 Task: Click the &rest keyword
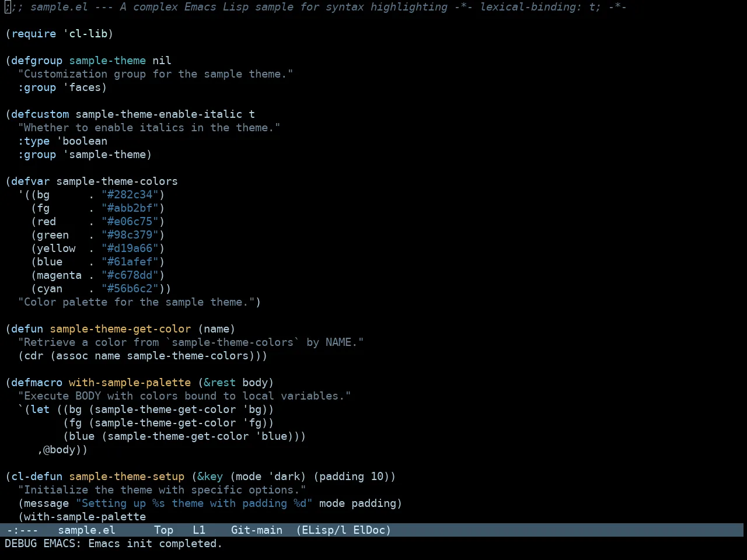[x=220, y=382]
